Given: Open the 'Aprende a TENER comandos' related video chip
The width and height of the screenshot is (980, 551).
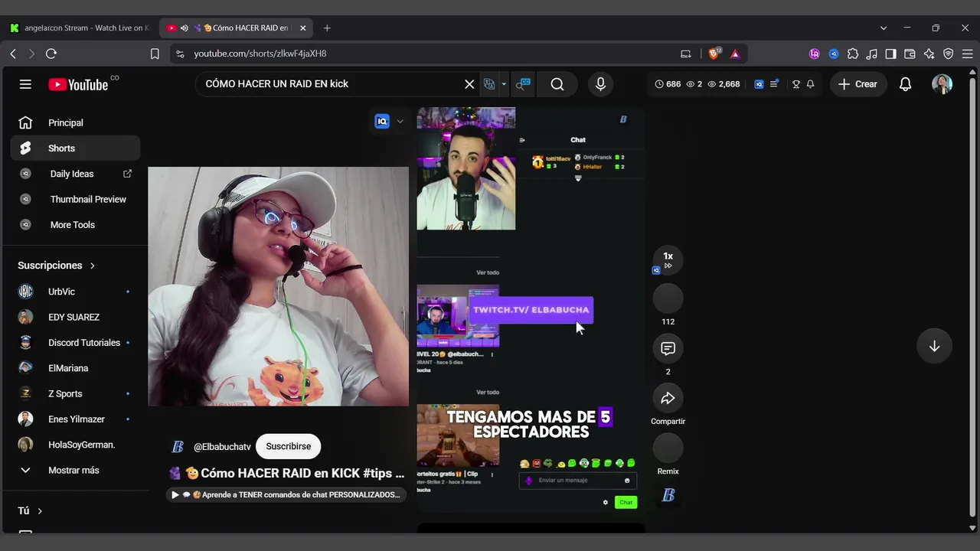Looking at the screenshot, I should tap(286, 495).
